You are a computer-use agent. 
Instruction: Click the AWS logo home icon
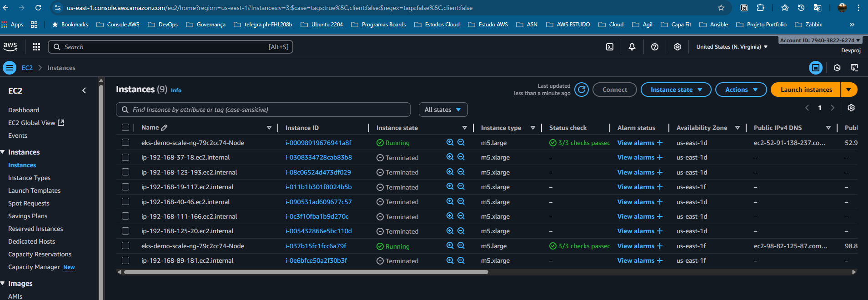tap(10, 46)
